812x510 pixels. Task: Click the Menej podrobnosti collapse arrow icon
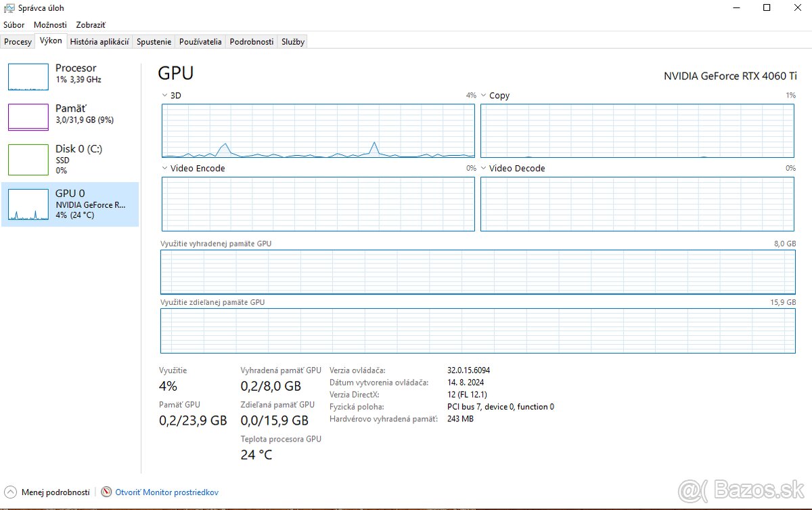click(x=11, y=492)
